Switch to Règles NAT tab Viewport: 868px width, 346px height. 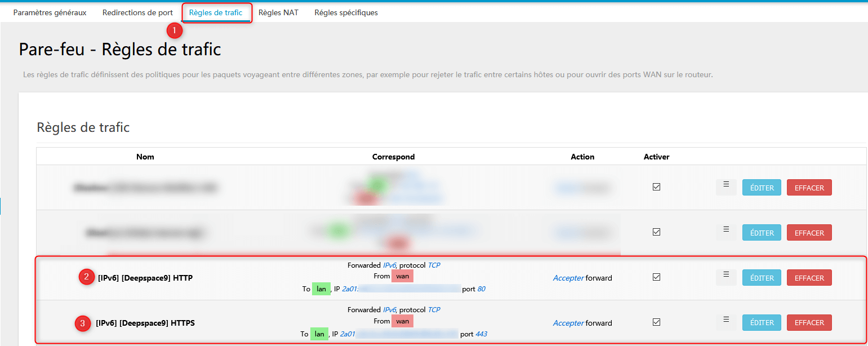click(x=278, y=12)
